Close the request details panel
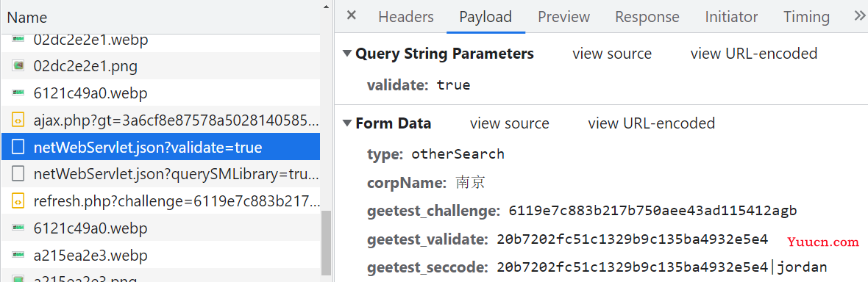 coord(352,15)
